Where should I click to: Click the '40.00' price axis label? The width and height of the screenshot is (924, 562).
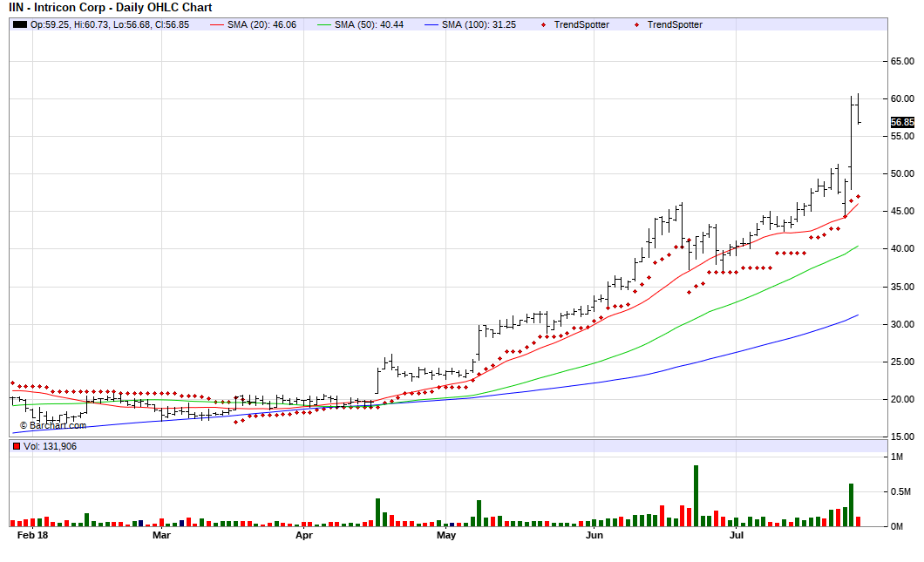point(902,248)
